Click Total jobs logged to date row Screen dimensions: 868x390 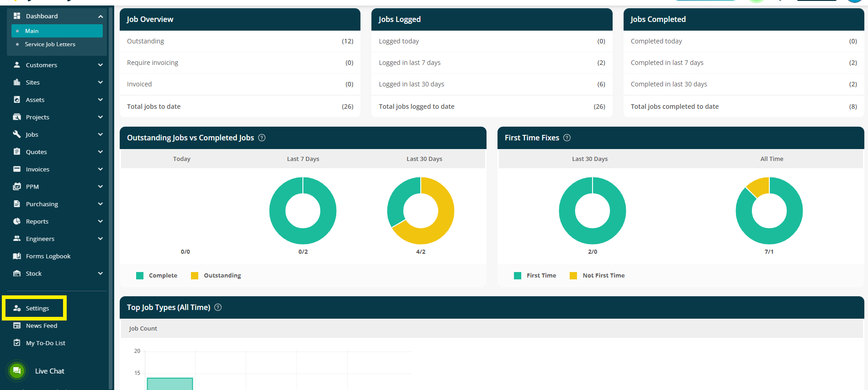(x=492, y=107)
